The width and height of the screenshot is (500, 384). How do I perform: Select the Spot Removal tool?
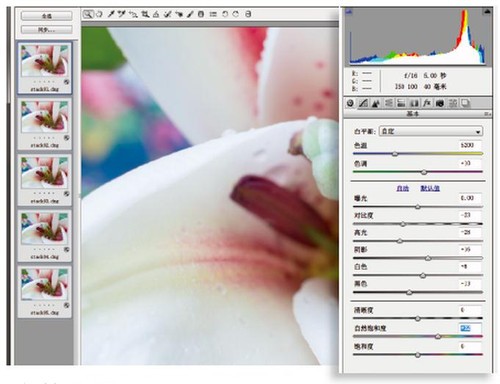tap(168, 14)
